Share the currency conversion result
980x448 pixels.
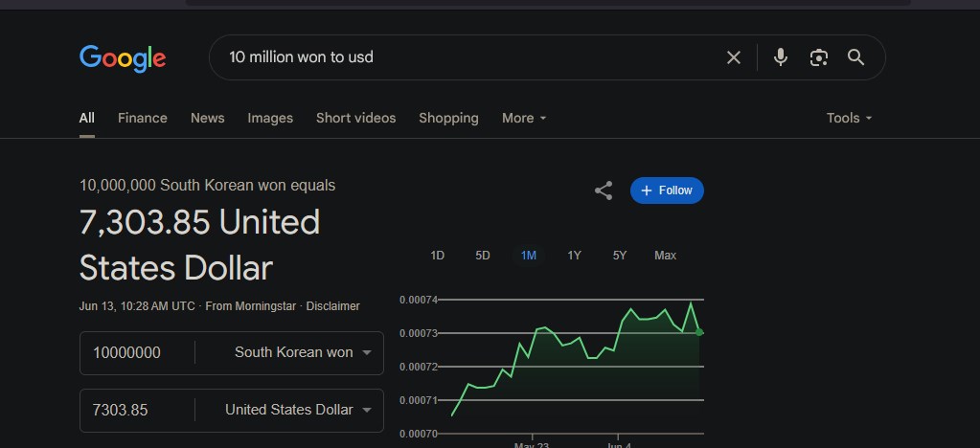604,190
